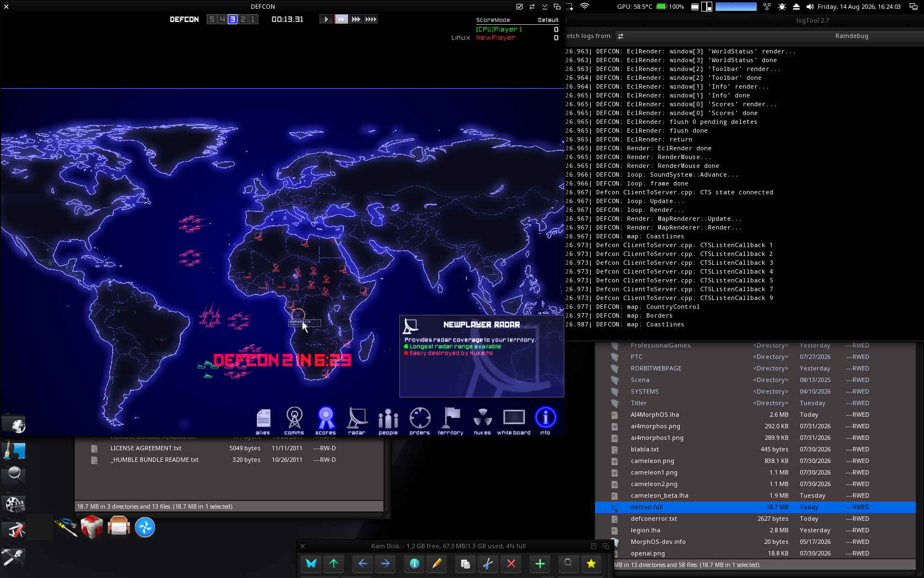Select the Titler directory row
Viewport: 924px width, 578px height.
click(x=755, y=403)
